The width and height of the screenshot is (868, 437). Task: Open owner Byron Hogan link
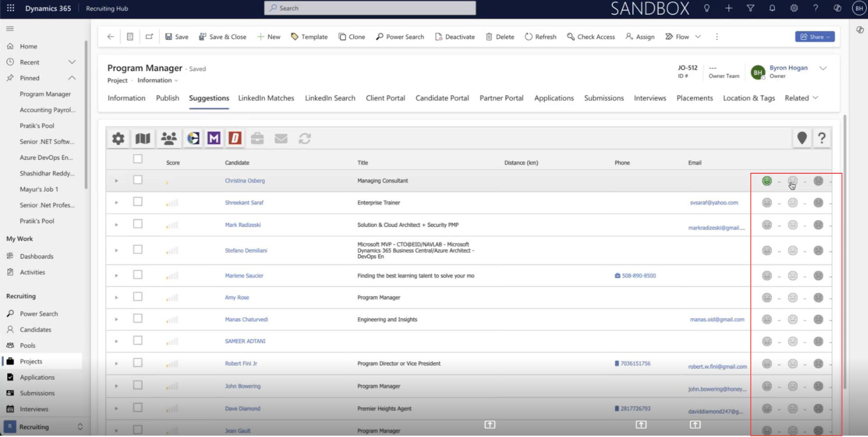788,68
